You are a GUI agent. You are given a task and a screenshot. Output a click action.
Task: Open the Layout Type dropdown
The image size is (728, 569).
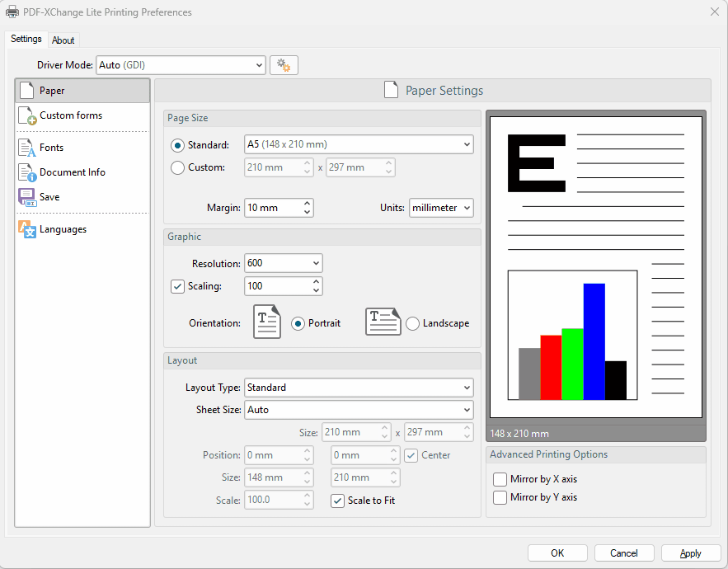point(359,388)
